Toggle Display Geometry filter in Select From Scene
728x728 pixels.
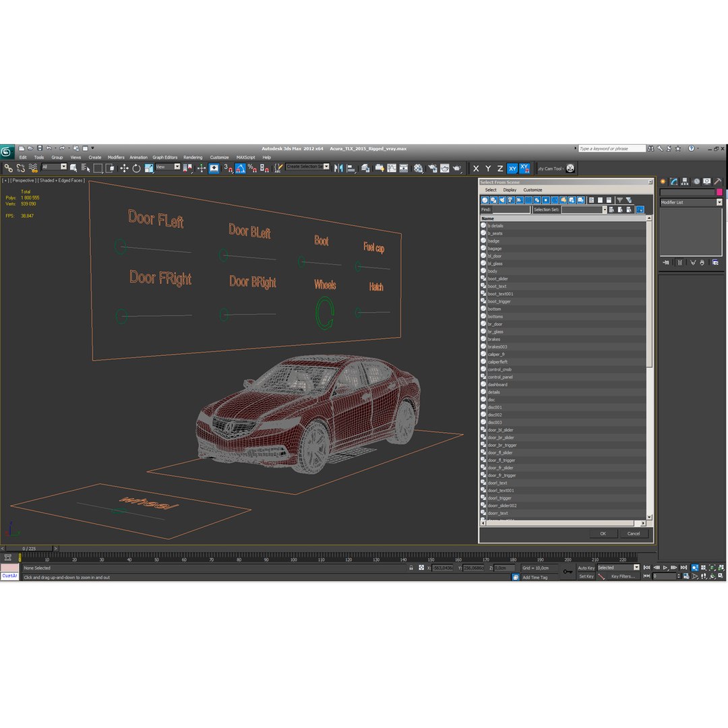pyautogui.click(x=485, y=200)
